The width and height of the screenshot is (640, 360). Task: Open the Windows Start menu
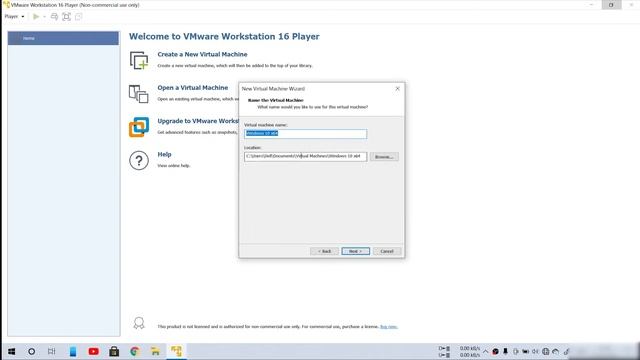[11, 351]
